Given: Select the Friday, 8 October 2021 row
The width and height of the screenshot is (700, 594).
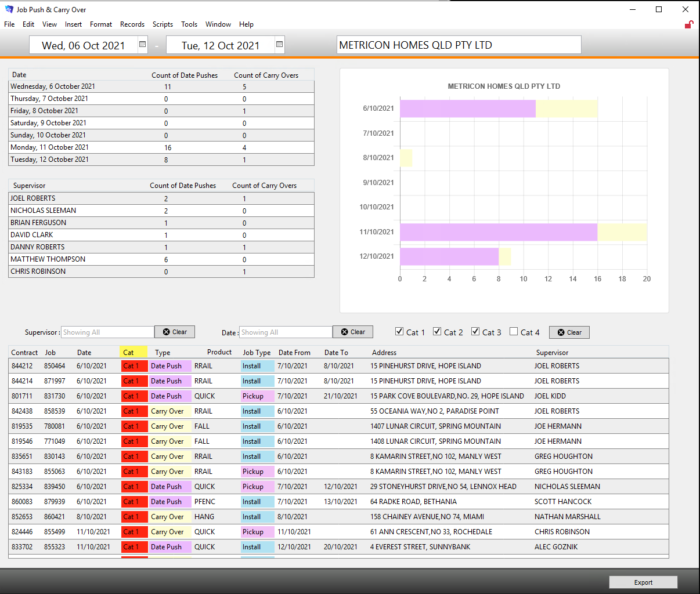Looking at the screenshot, I should (x=161, y=111).
